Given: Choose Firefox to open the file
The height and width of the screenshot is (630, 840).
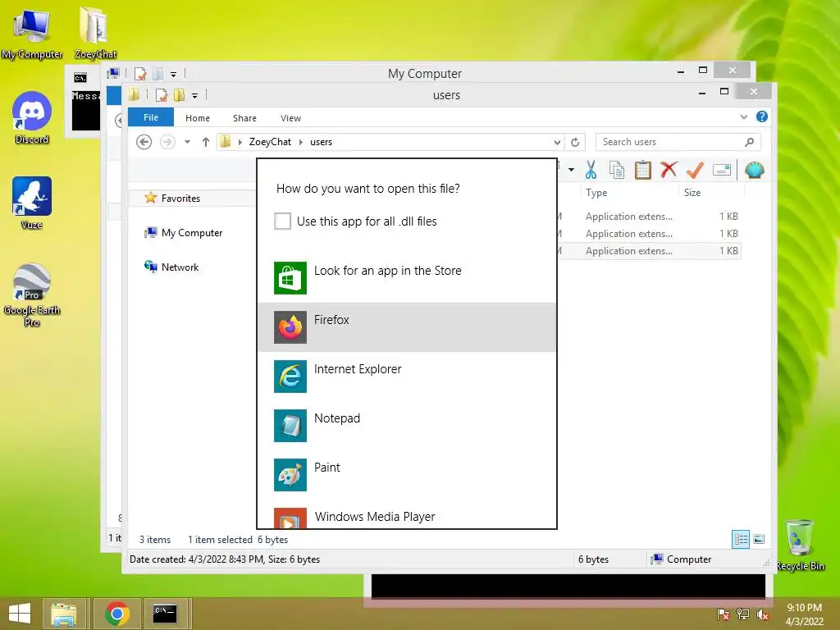Looking at the screenshot, I should click(407, 326).
